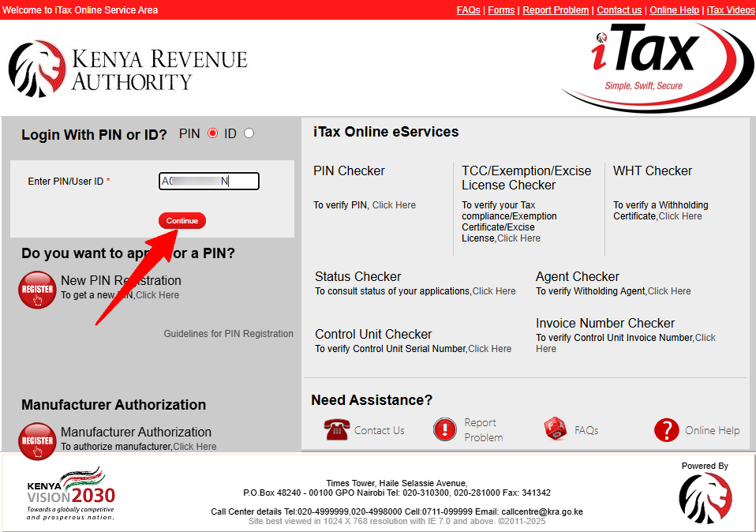The width and height of the screenshot is (756, 532).
Task: Open the PIN Checker Click Here link
Action: 394,204
